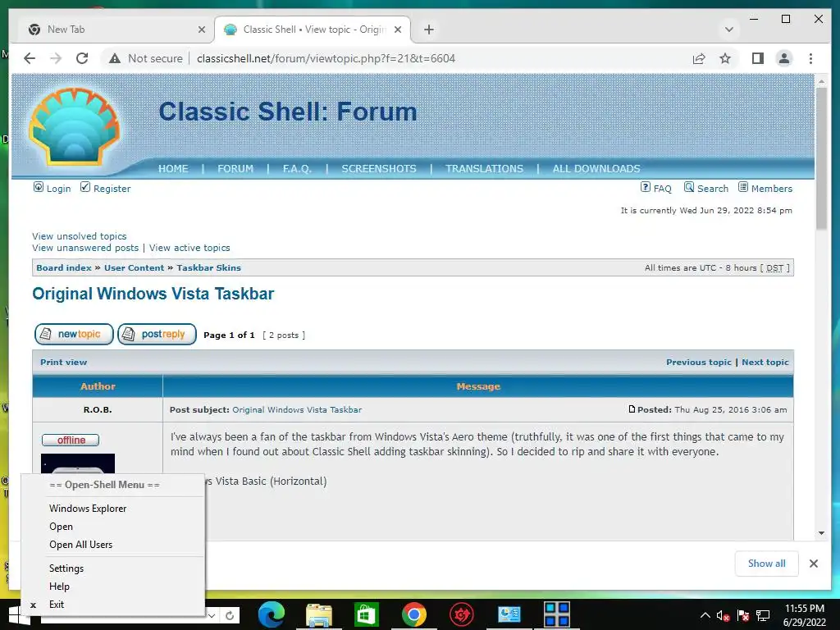The width and height of the screenshot is (840, 630).
Task: Open Microsoft Store from the taskbar
Action: click(367, 614)
